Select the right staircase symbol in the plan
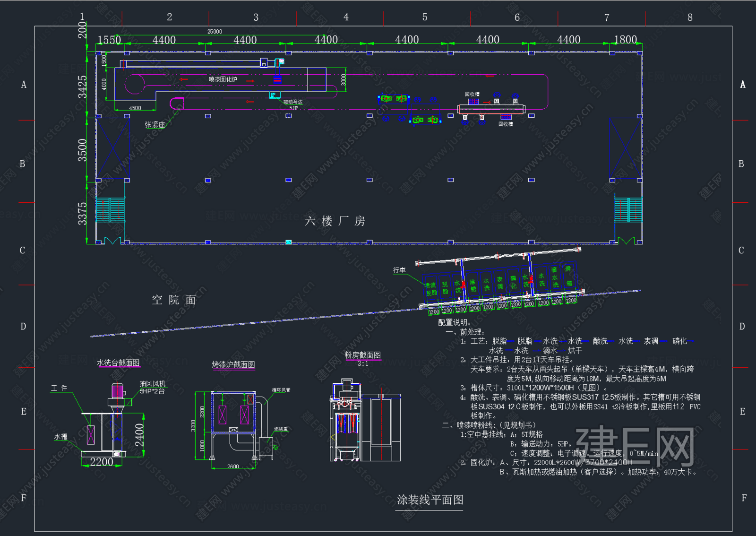The height and width of the screenshot is (536, 756). 628,210
